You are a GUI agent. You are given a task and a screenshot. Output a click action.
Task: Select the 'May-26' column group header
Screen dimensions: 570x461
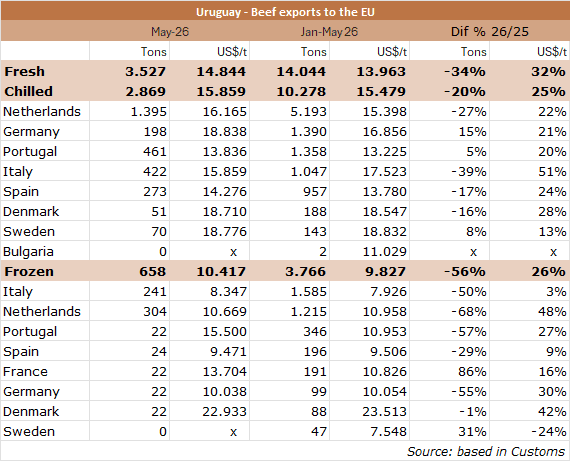170,32
